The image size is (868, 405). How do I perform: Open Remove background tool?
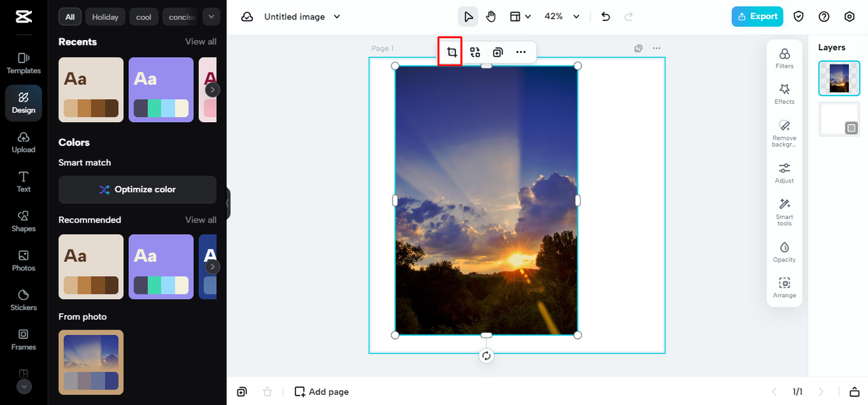[785, 134]
